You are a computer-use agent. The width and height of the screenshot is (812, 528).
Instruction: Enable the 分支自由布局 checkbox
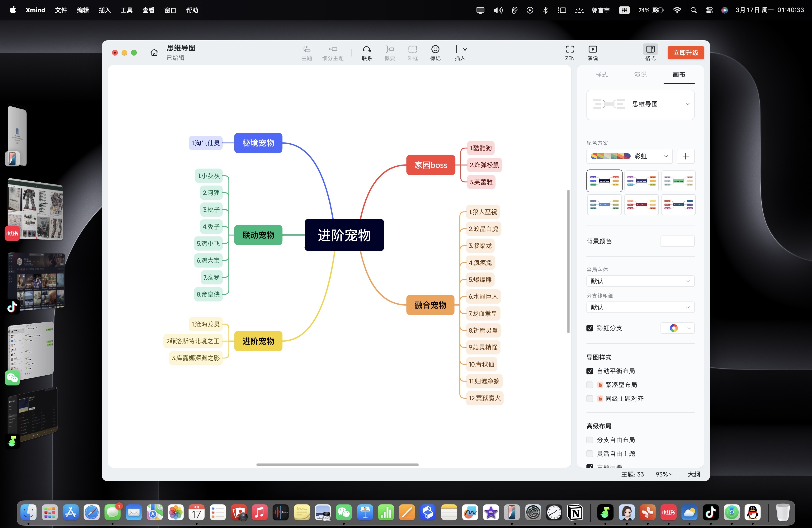click(x=590, y=440)
